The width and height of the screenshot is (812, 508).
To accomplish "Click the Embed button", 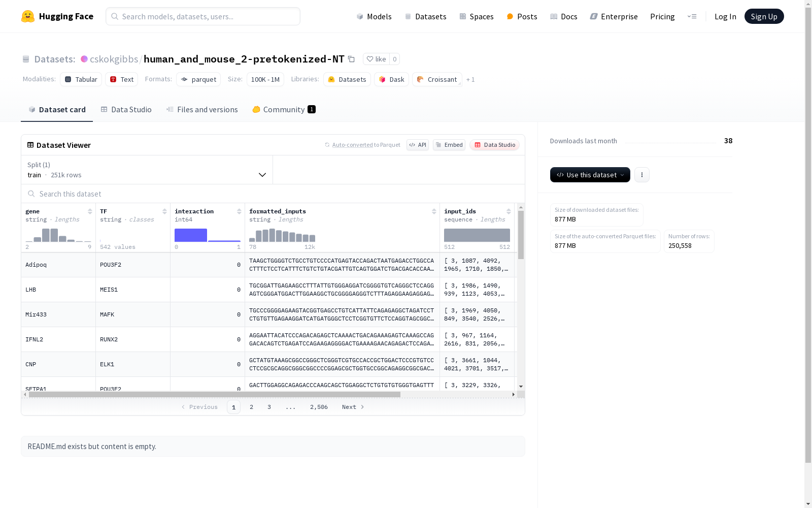I will [449, 145].
